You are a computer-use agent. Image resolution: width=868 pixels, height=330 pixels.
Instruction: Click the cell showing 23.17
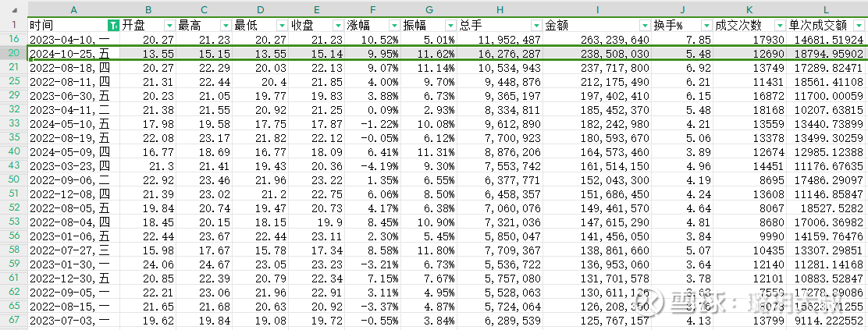[205, 137]
